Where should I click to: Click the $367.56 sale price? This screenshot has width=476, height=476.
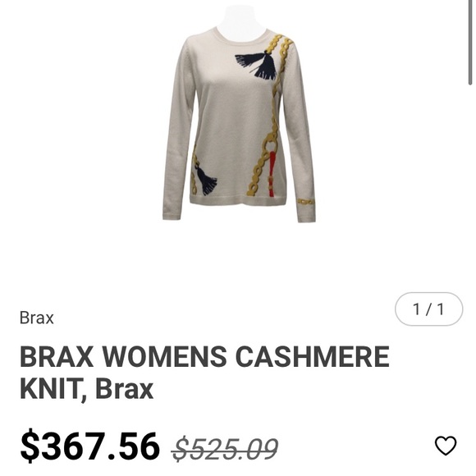[89, 446]
